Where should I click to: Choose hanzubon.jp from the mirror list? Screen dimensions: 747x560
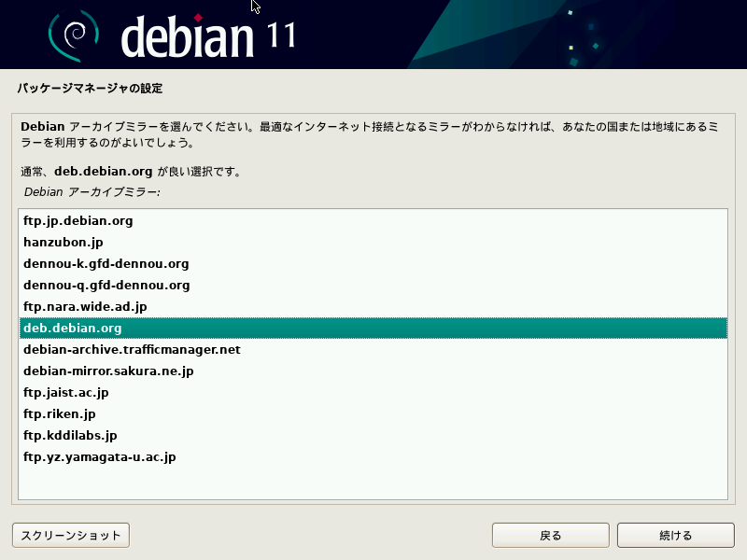pos(373,243)
